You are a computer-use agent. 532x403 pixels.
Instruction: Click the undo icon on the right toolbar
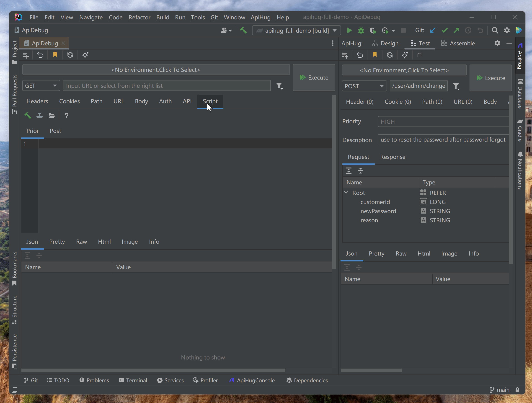tap(359, 55)
